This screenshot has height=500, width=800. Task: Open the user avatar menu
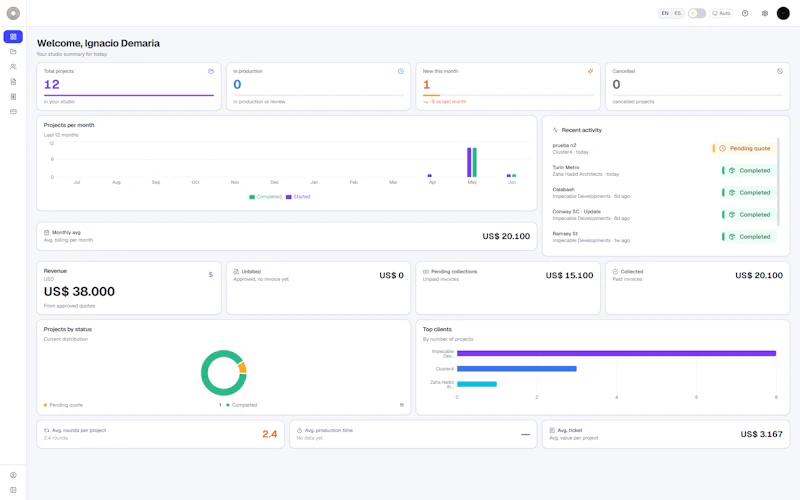tap(783, 13)
